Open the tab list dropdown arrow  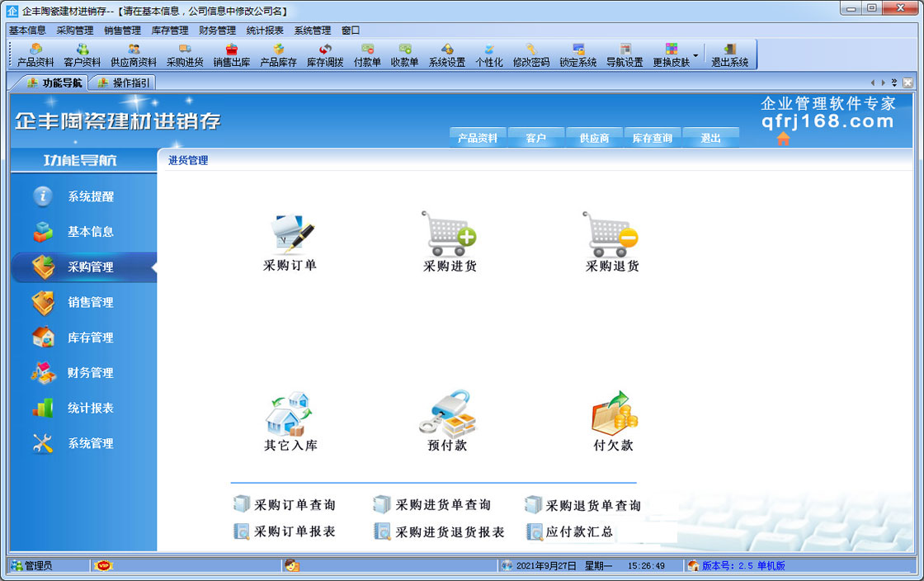click(x=894, y=83)
